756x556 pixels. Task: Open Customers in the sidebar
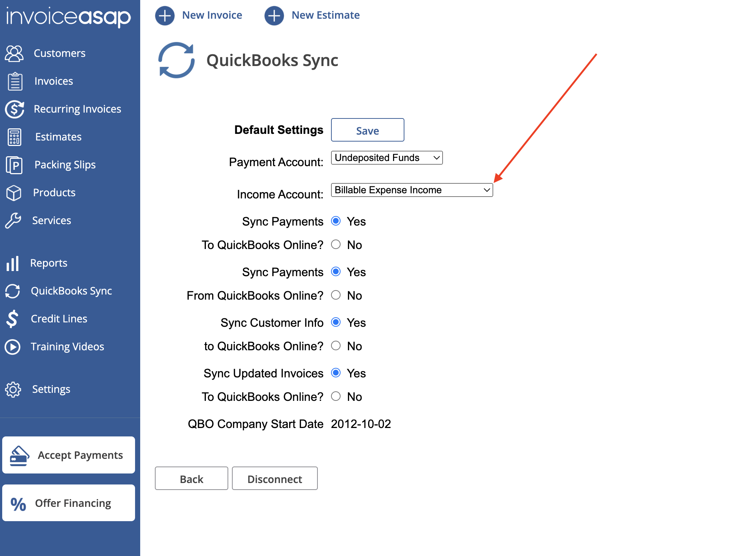point(59,53)
